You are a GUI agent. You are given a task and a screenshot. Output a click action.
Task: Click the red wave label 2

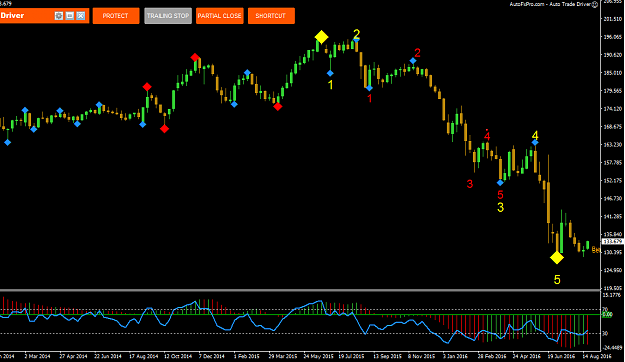[x=417, y=53]
